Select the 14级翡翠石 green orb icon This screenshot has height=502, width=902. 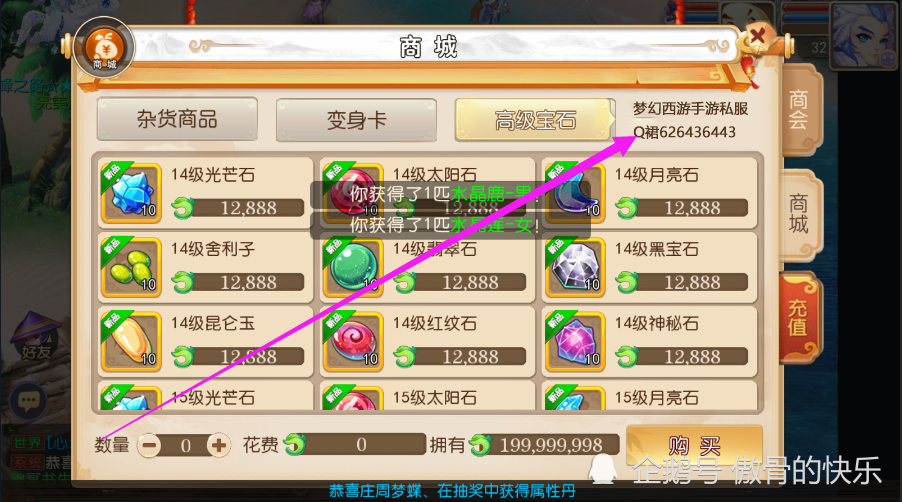[353, 267]
